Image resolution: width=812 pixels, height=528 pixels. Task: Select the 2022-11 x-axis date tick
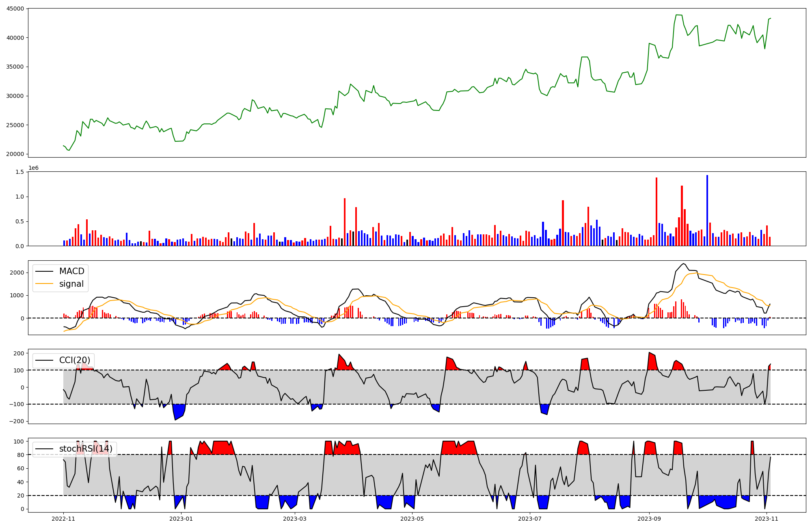63,519
